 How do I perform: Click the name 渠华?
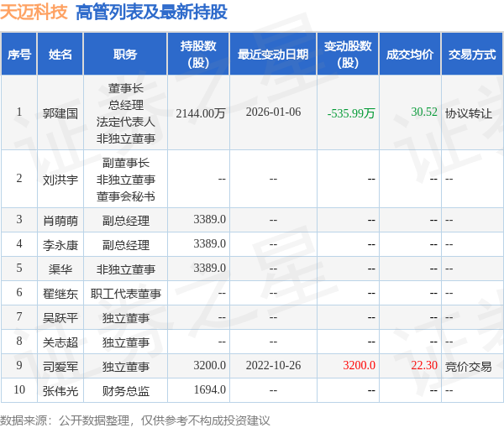point(60,269)
